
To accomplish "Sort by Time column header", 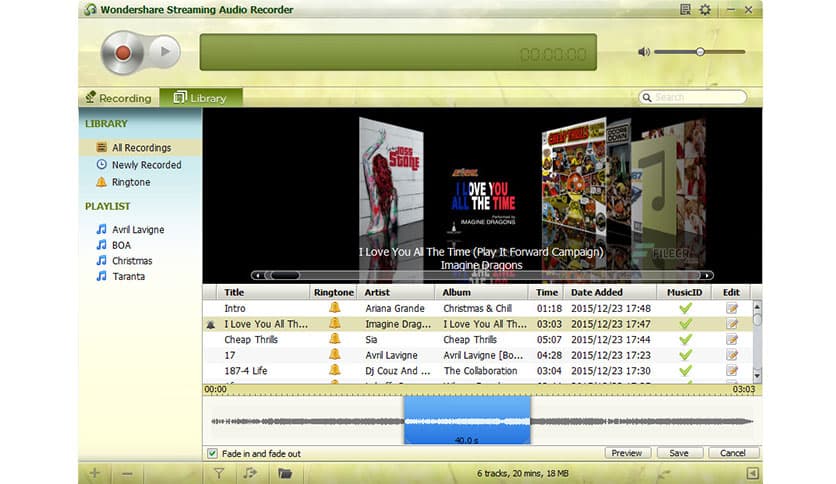I will pyautogui.click(x=546, y=292).
